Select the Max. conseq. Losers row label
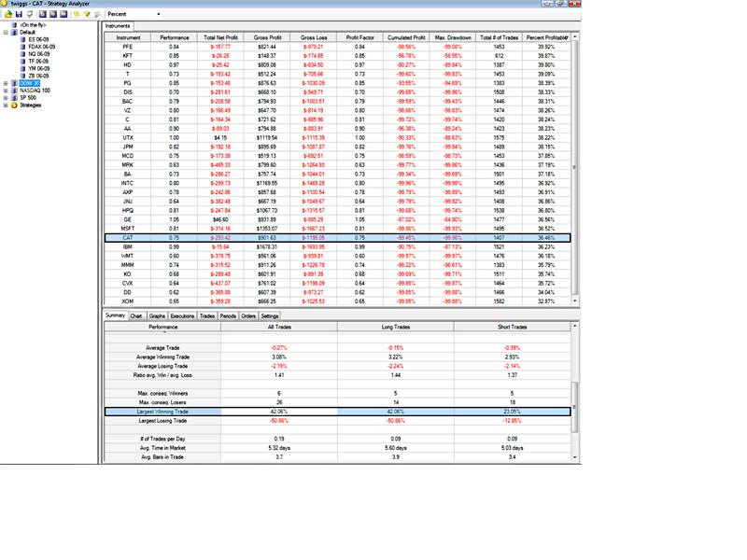747x560 pixels. click(x=162, y=403)
